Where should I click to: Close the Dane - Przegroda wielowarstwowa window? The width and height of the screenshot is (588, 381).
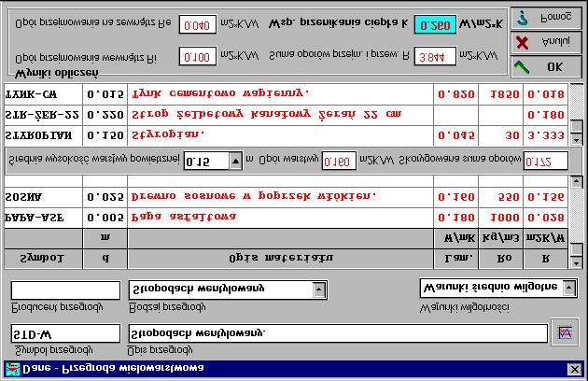tap(574, 369)
